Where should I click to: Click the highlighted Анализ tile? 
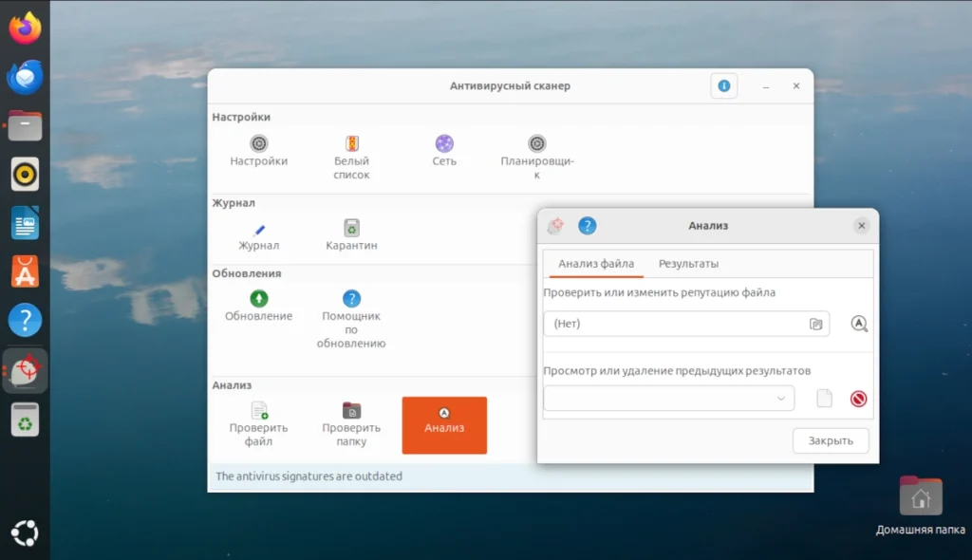(x=444, y=425)
